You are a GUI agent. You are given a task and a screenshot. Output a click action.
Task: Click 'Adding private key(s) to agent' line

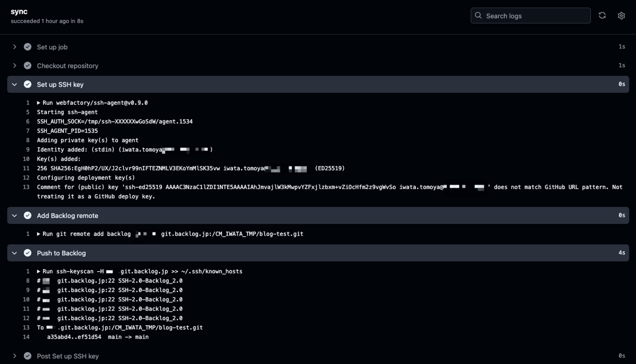click(87, 140)
